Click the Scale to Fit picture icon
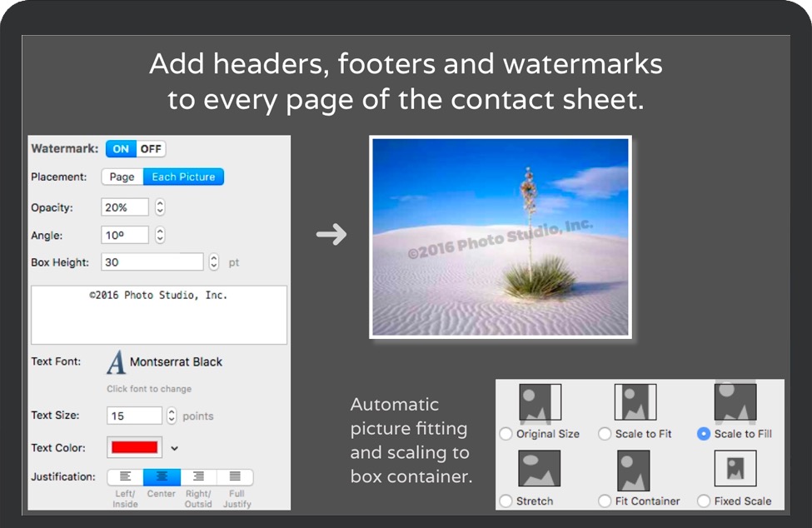Screen dimensions: 812x528 pos(635,403)
